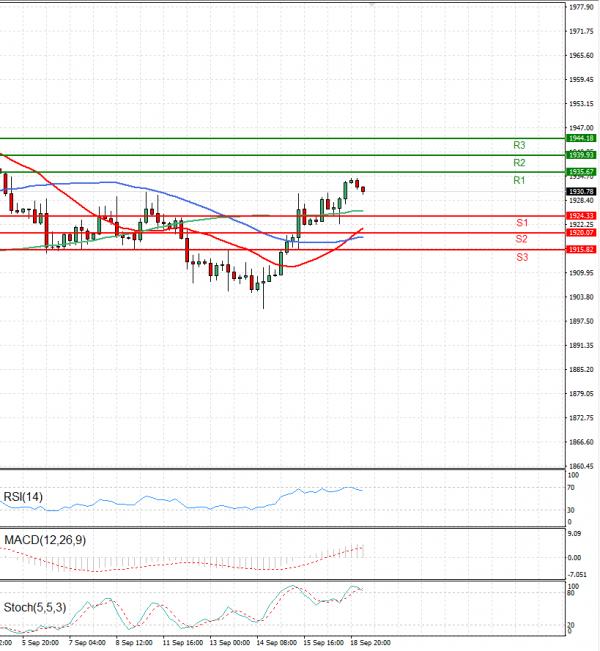Select the 1924.33 red price tag

[x=581, y=215]
